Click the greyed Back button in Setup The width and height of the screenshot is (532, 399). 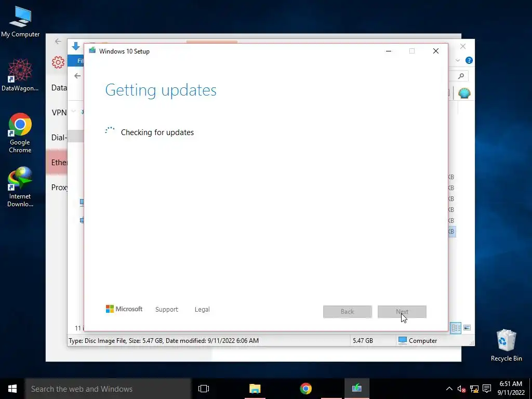[x=348, y=312]
